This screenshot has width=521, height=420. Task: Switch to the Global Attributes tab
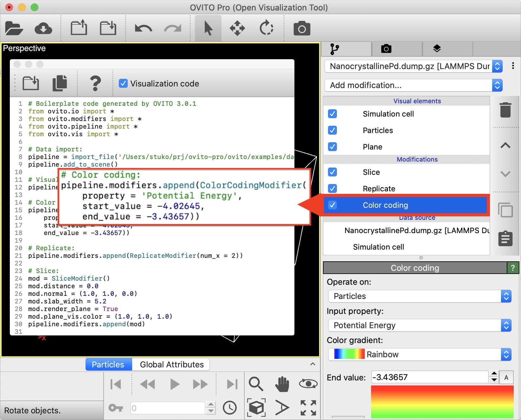click(x=171, y=364)
